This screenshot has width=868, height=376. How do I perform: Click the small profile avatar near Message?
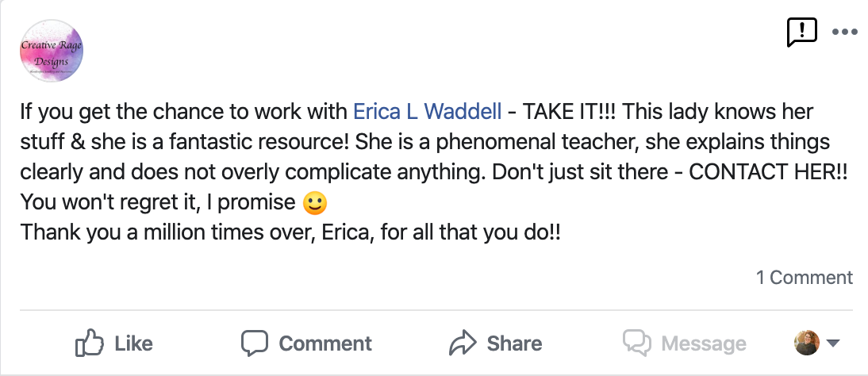point(806,343)
